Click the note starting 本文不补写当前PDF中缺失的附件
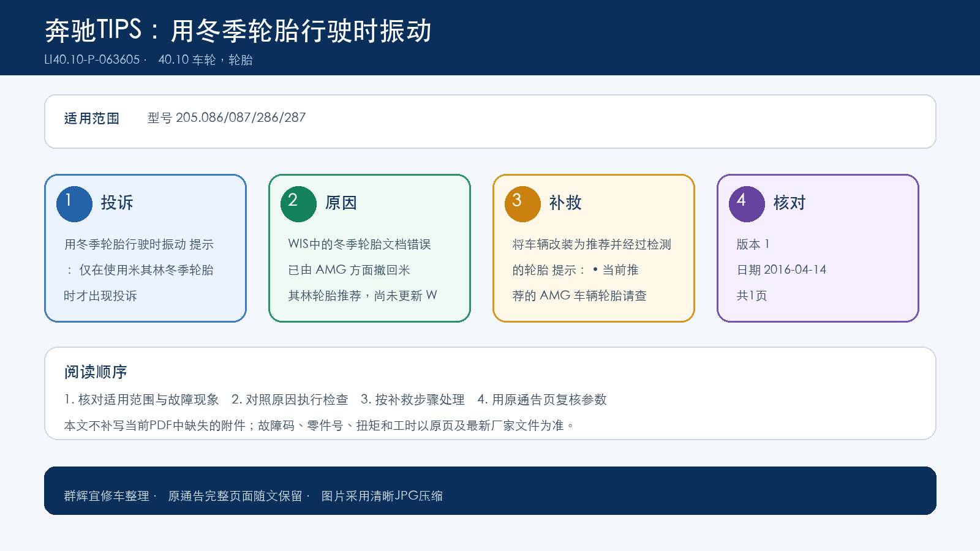This screenshot has width=980, height=551. (x=319, y=425)
